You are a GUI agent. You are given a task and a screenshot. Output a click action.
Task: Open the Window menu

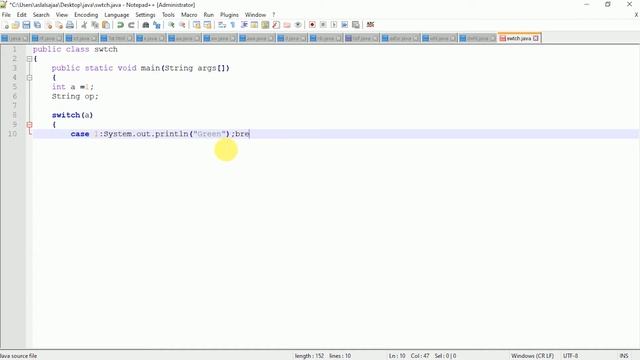point(256,15)
